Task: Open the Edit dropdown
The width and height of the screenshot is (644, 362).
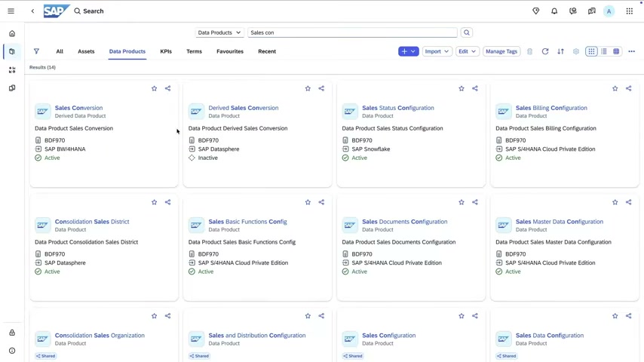Action: pyautogui.click(x=468, y=51)
